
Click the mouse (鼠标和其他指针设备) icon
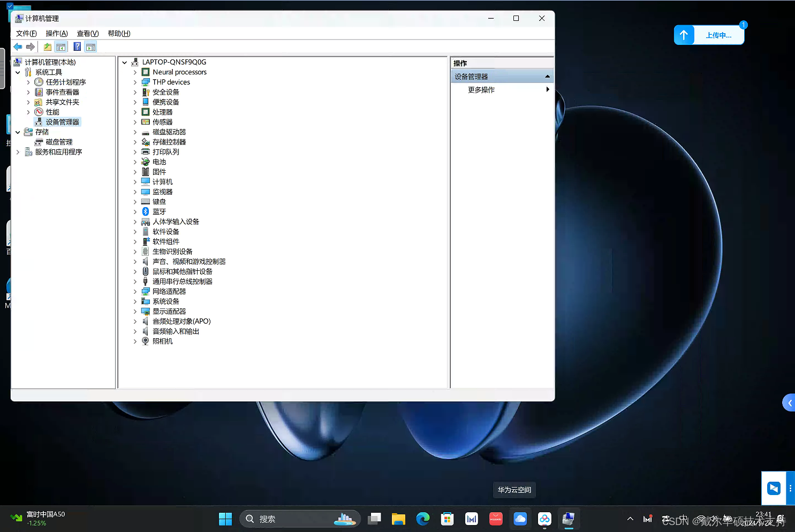coord(146,271)
